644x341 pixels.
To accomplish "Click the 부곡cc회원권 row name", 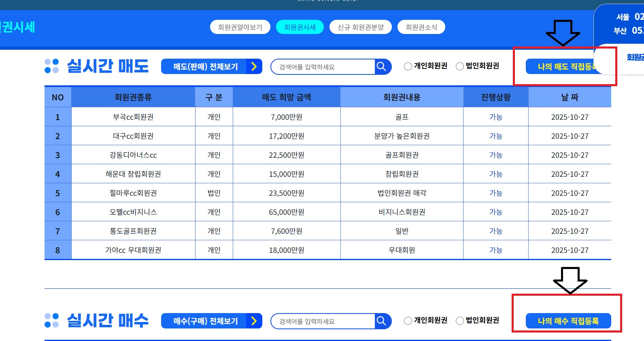I will [133, 117].
